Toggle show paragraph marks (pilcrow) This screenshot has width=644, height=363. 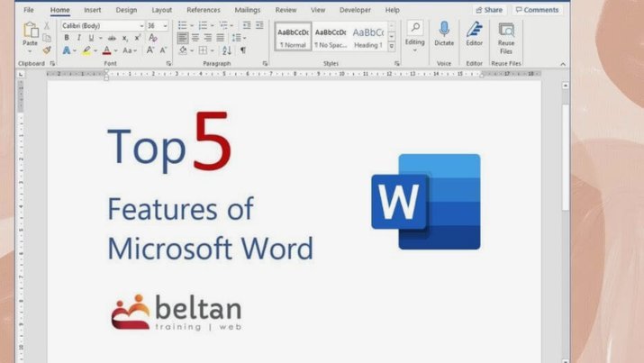click(243, 50)
